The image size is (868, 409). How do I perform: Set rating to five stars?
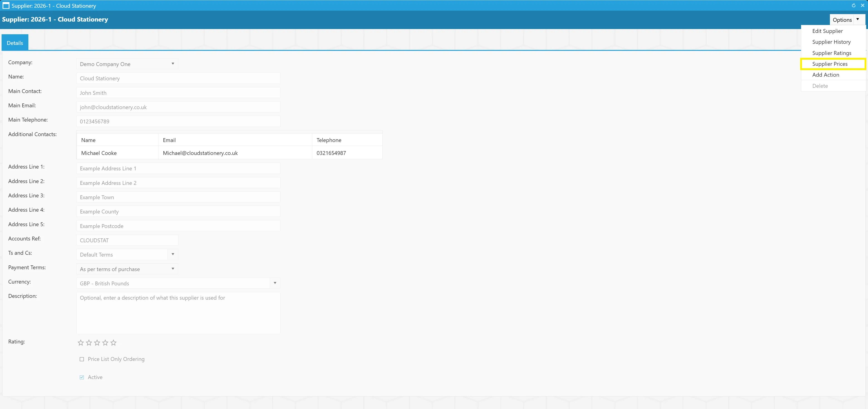(113, 343)
